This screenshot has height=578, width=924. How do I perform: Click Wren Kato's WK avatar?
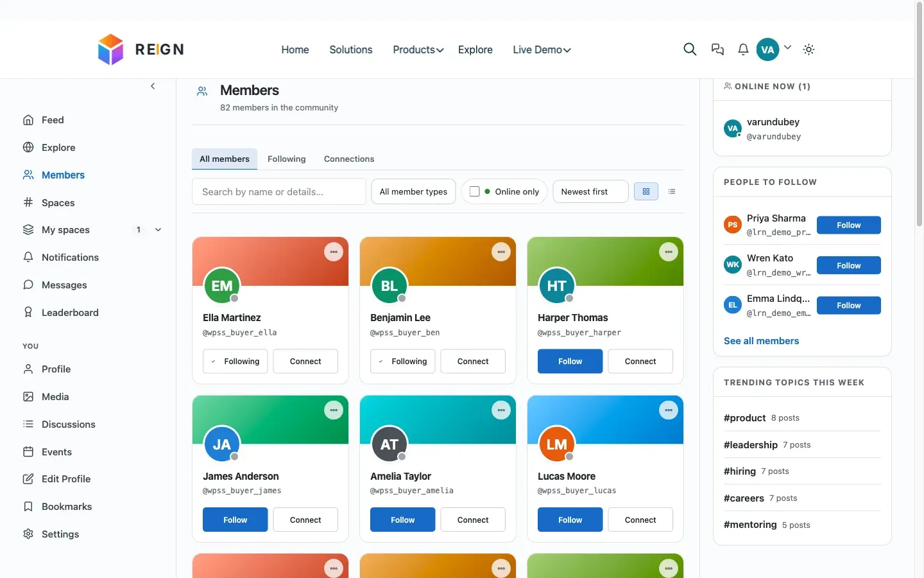pyautogui.click(x=733, y=265)
